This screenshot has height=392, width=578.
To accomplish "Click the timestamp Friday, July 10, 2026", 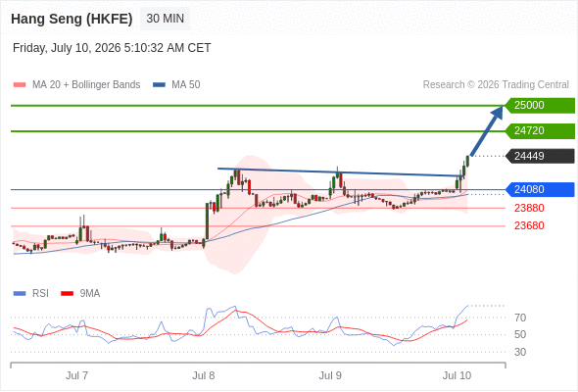I will (x=67, y=48).
